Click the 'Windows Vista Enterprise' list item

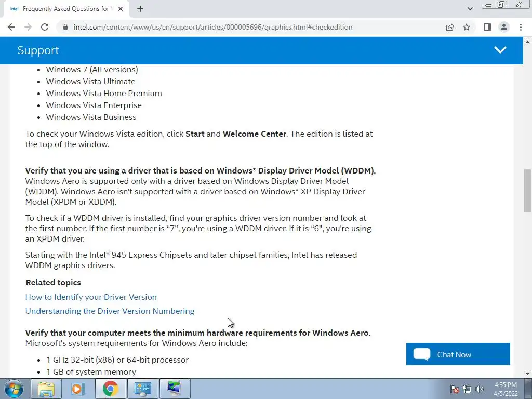point(94,105)
